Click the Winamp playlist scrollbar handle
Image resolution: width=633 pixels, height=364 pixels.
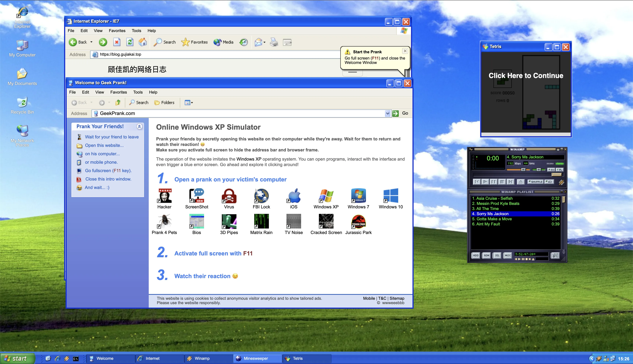pos(564,199)
